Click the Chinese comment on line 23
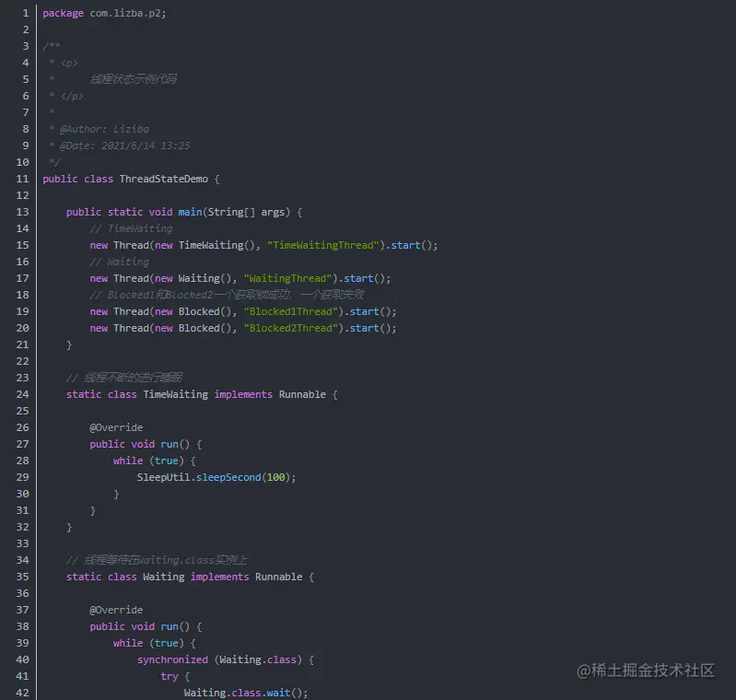 [x=124, y=378]
